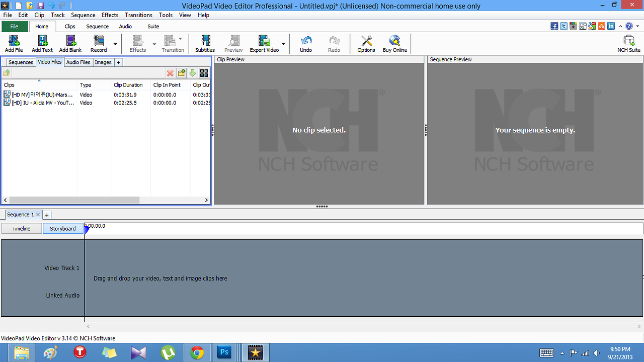Screen dimensions: 644x362
Task: Click the folder up icon in clip bin
Action: (x=7, y=73)
